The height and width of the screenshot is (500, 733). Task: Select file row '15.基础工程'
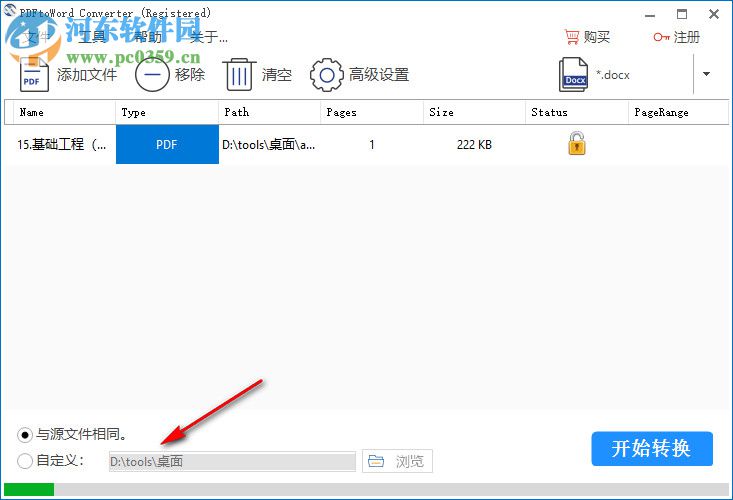[366, 144]
